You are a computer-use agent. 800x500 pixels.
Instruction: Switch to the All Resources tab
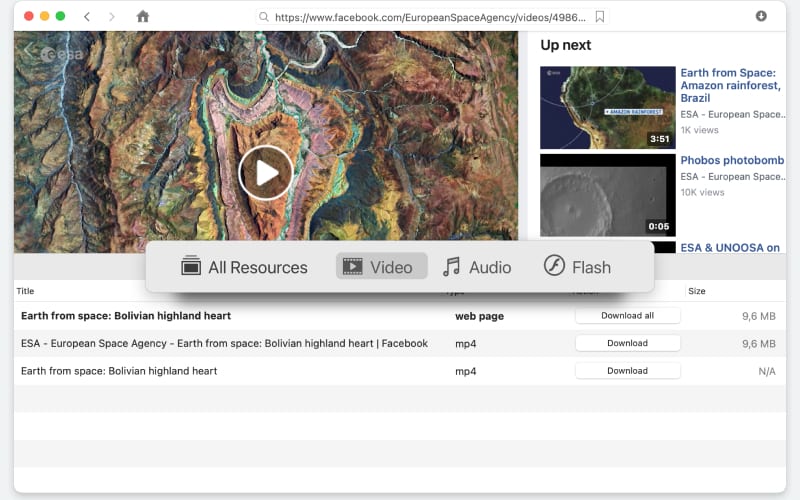(x=244, y=267)
